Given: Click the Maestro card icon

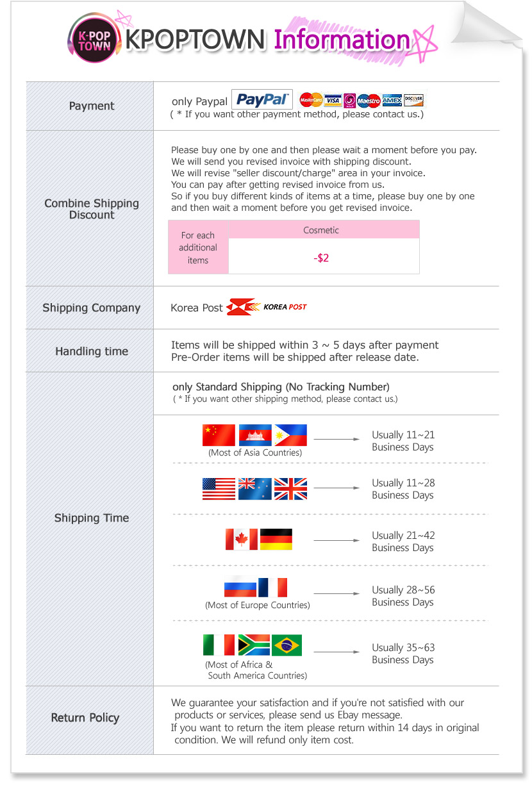Looking at the screenshot, I should coord(369,101).
